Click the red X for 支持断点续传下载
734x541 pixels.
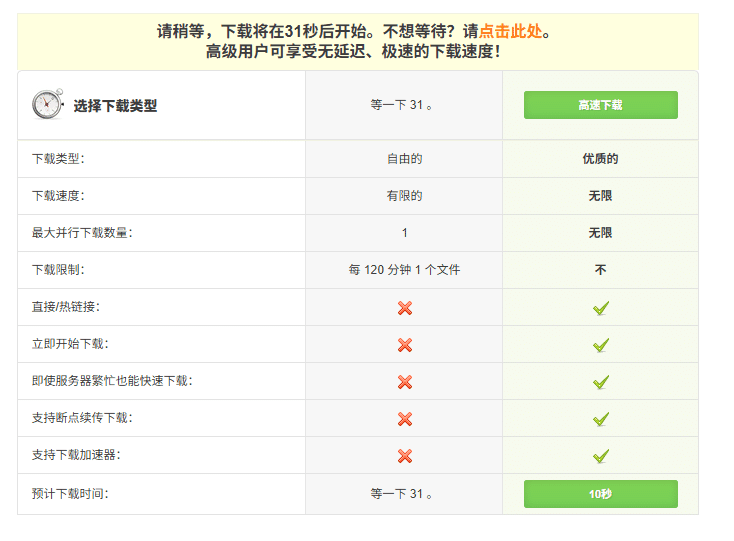click(x=404, y=419)
